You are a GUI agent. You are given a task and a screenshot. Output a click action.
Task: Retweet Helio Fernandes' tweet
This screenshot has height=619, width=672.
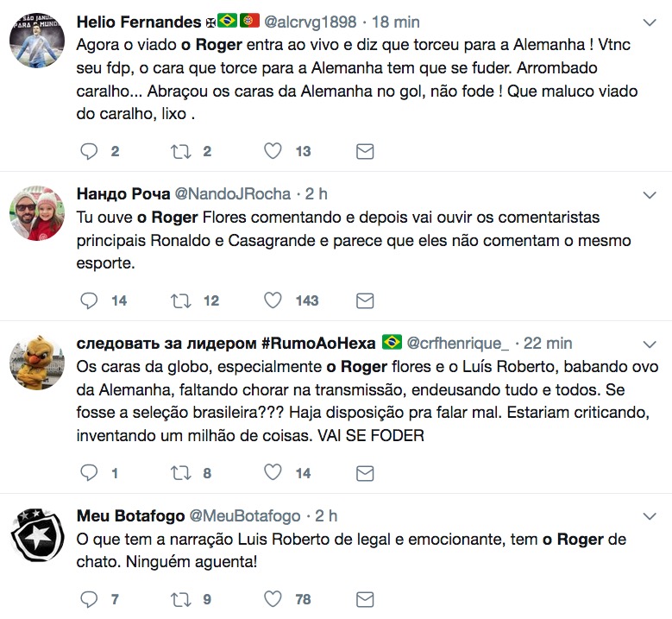(x=182, y=152)
